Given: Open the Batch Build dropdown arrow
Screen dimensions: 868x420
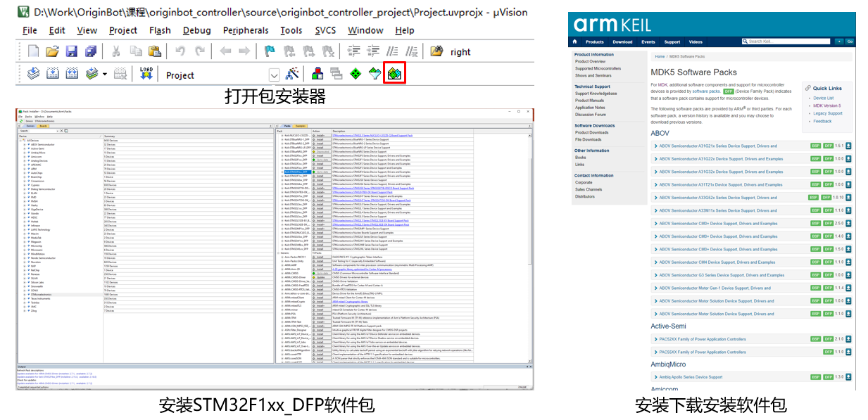Looking at the screenshot, I should tap(105, 74).
